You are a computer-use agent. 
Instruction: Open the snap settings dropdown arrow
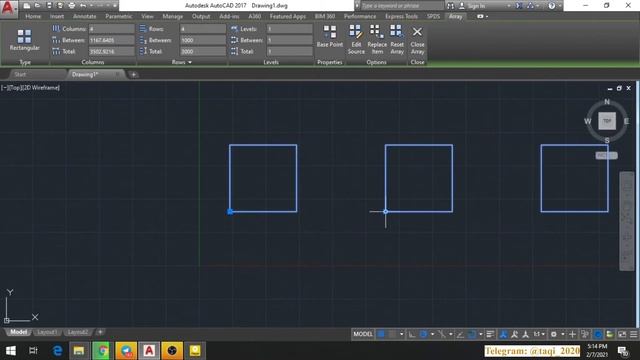pos(402,334)
